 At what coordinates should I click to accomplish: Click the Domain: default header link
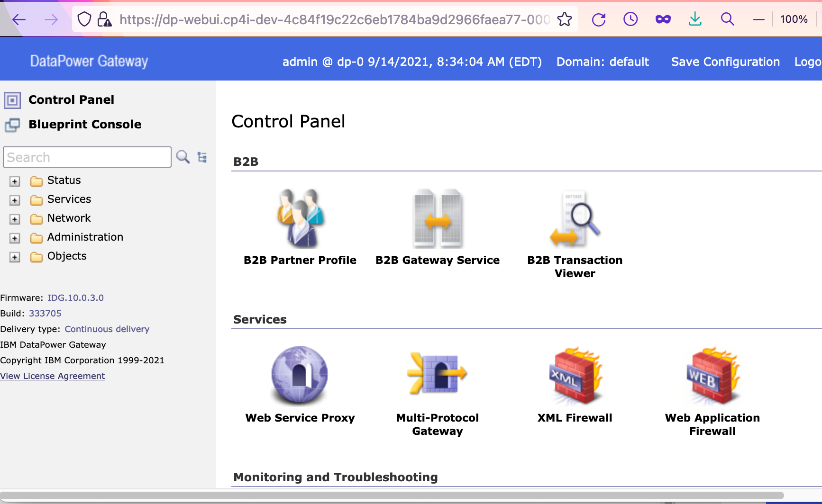pyautogui.click(x=603, y=62)
